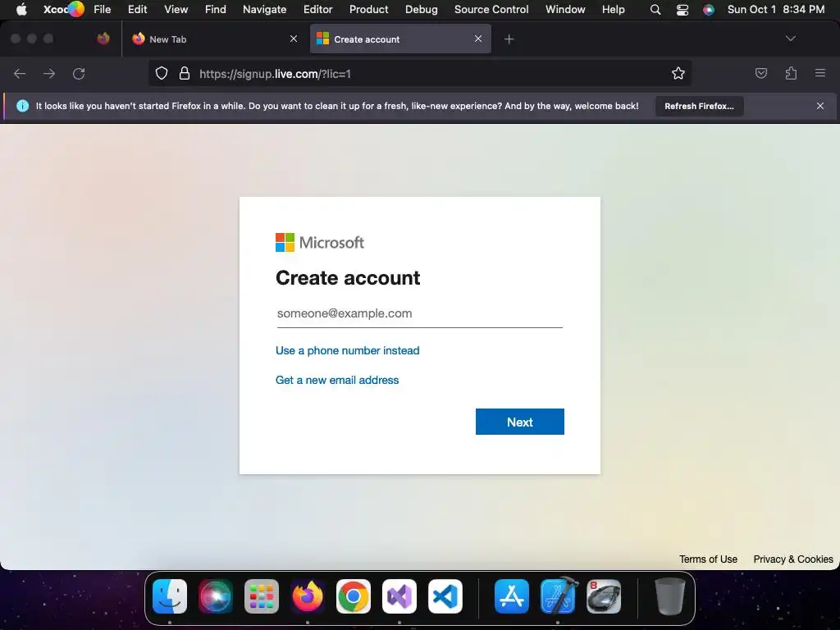Click the Next button
Screen dimensions: 840x630
[x=519, y=422]
